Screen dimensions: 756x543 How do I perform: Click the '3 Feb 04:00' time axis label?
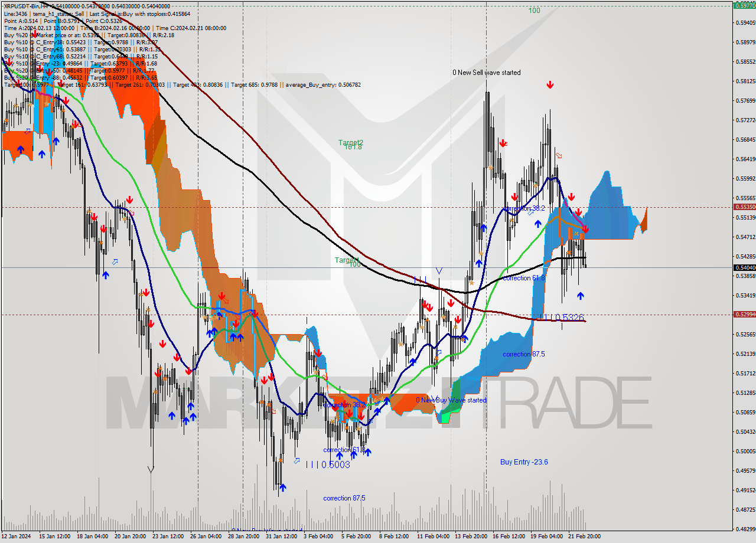[x=318, y=537]
